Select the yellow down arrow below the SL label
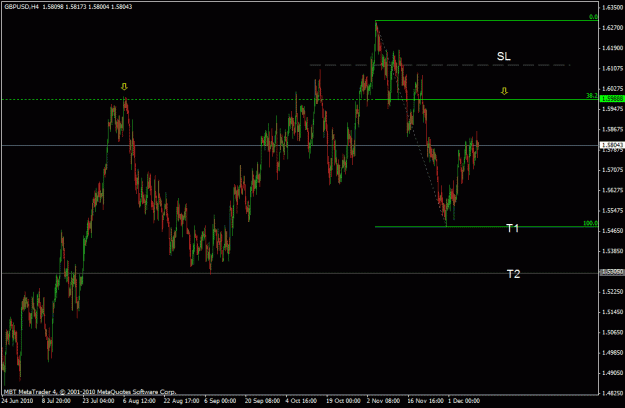Screen dimensions: 625x408 pyautogui.click(x=504, y=91)
